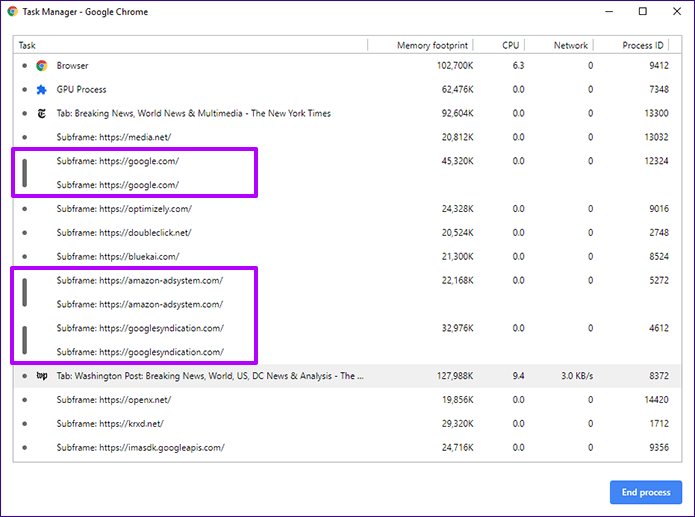Select Subframe krxd.net row
The width and height of the screenshot is (695, 517).
point(348,424)
